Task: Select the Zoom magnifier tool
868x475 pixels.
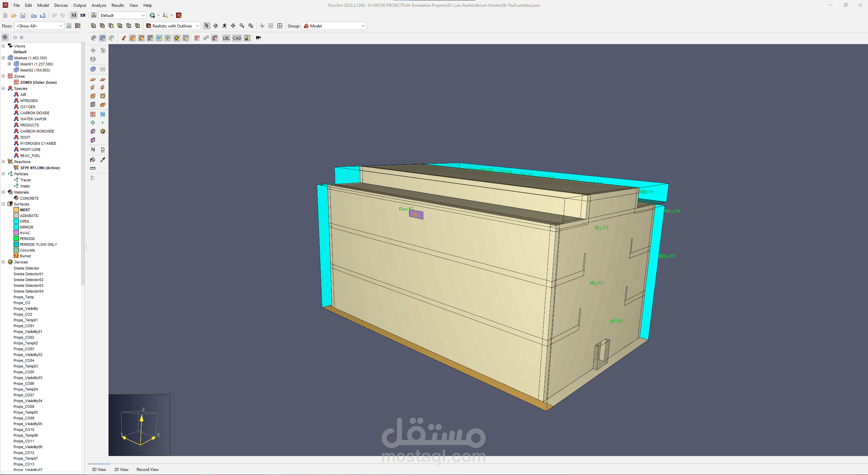Action: click(242, 26)
